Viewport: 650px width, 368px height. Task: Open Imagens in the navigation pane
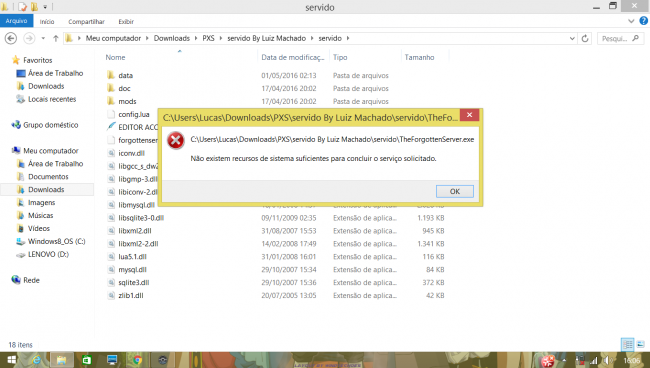click(x=41, y=202)
